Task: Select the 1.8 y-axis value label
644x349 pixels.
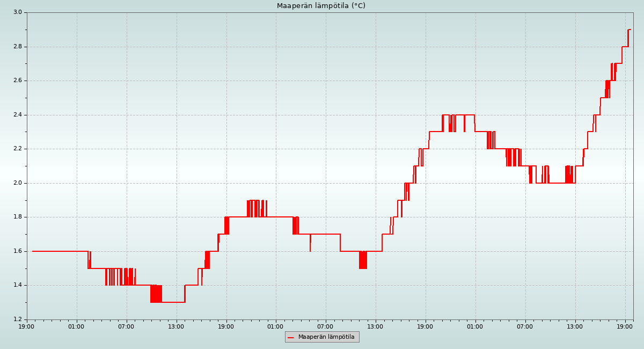Action: click(17, 217)
